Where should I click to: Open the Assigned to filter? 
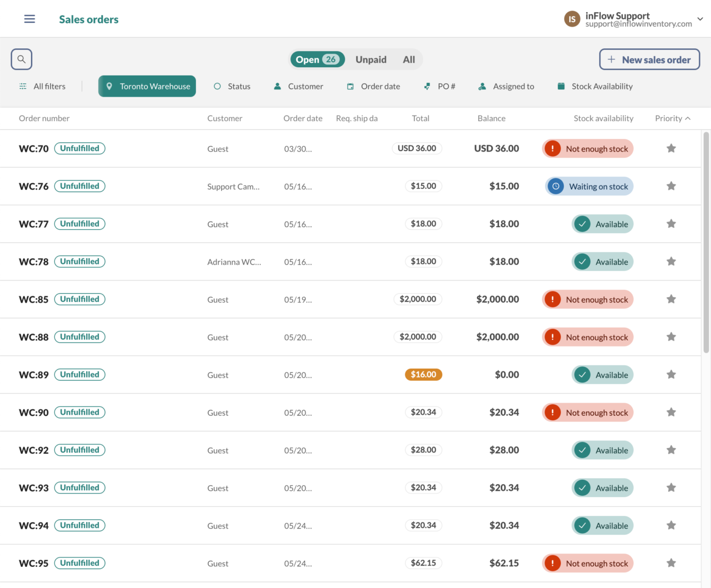[x=481, y=86]
